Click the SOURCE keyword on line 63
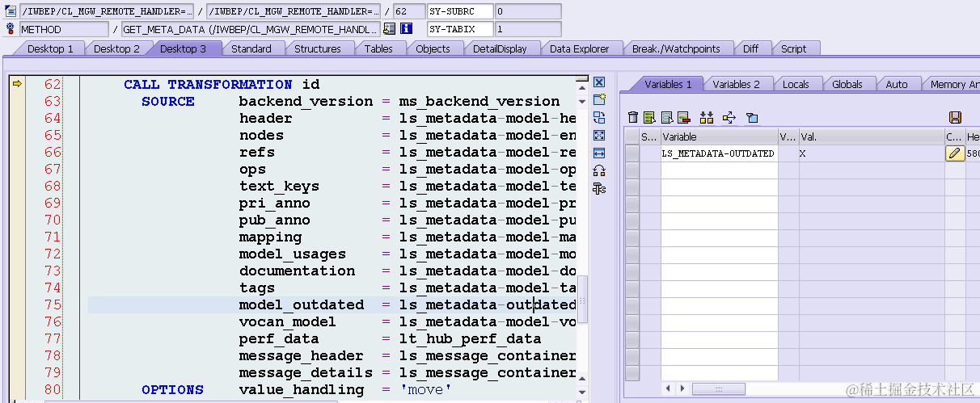 tap(168, 101)
